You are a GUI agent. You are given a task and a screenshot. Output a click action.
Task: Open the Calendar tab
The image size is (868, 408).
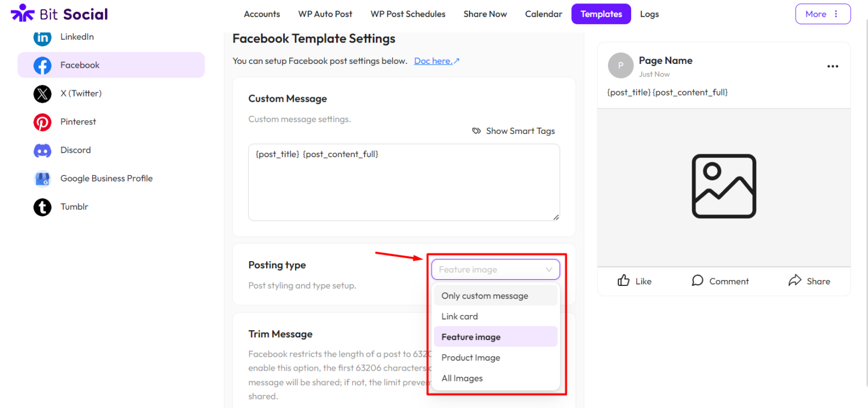(x=544, y=14)
